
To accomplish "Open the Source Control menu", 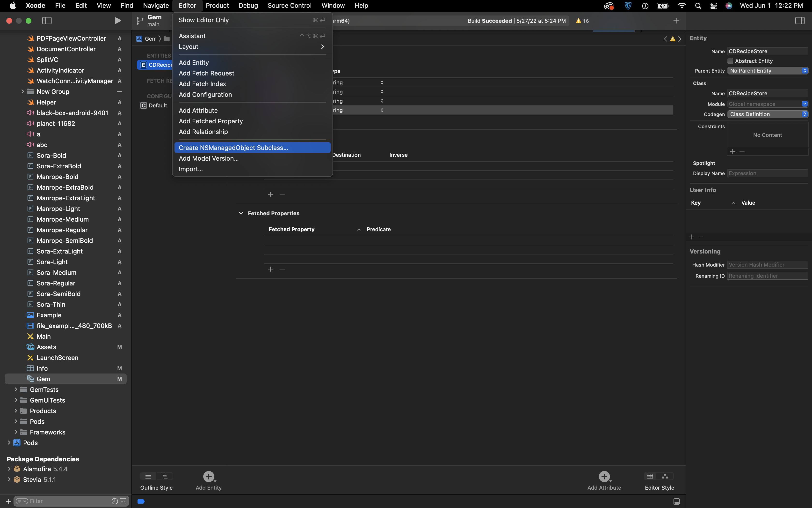I will (x=289, y=6).
